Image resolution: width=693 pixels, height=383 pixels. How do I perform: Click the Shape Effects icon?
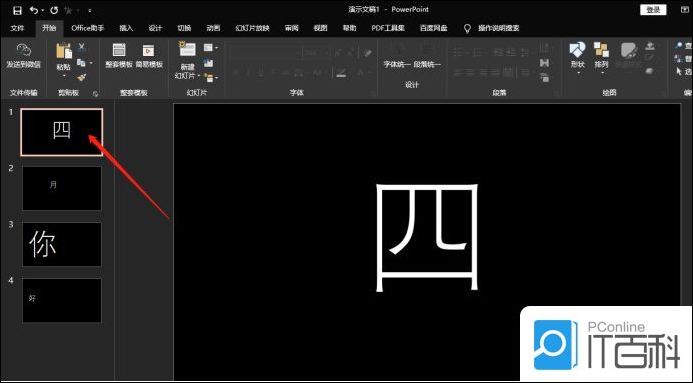coord(650,71)
